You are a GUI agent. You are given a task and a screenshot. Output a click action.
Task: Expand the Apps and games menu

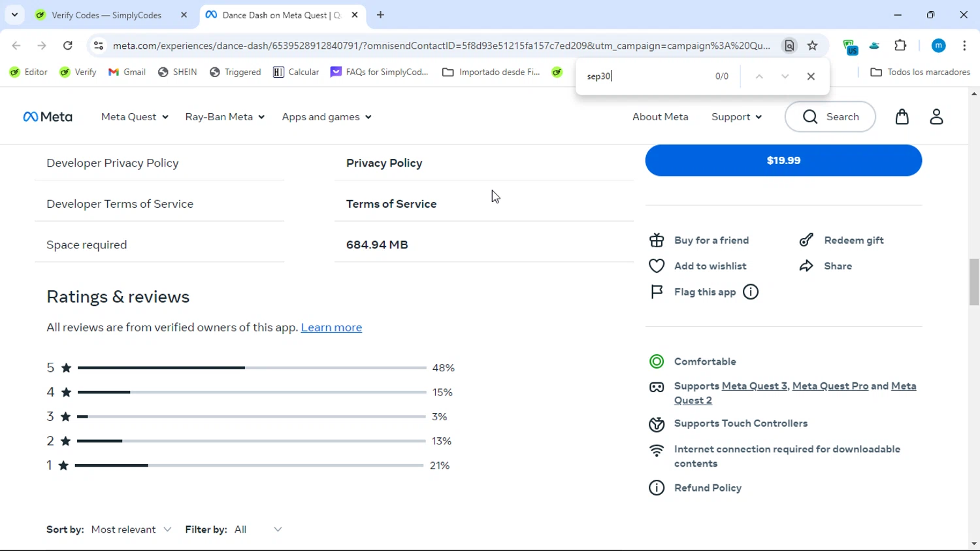click(327, 117)
